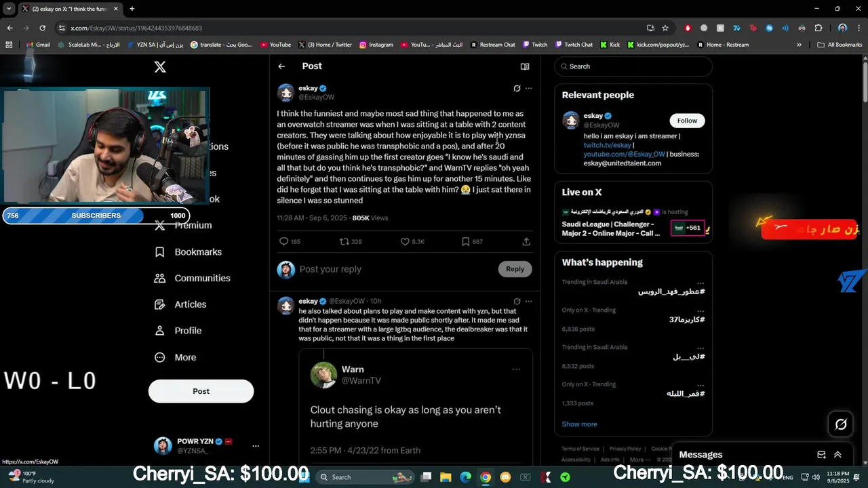868x488 pixels.
Task: Open Terms of Service link
Action: tap(580, 449)
